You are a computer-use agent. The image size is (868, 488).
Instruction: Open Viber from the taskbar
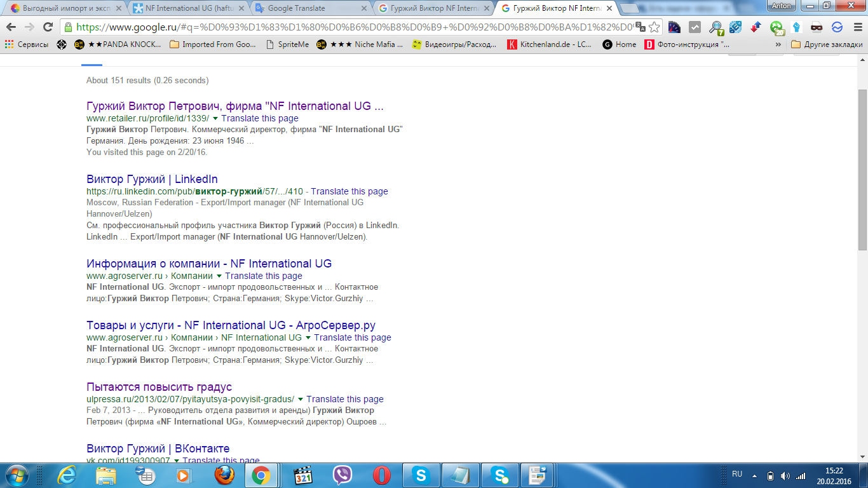tap(342, 475)
